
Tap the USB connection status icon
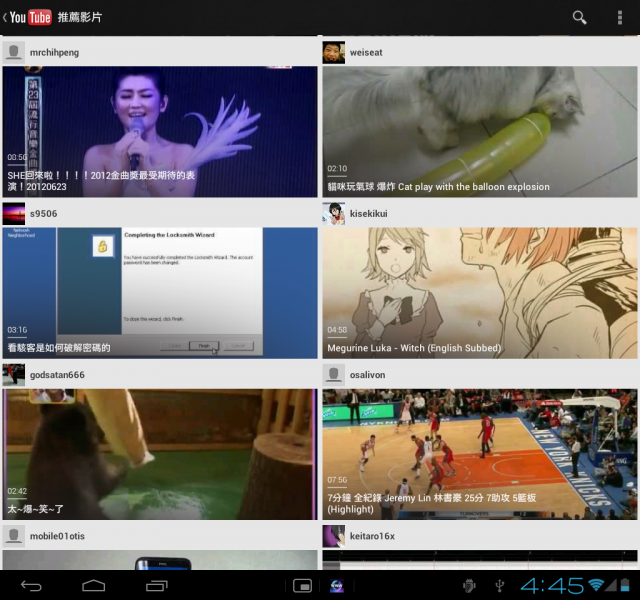click(x=500, y=586)
